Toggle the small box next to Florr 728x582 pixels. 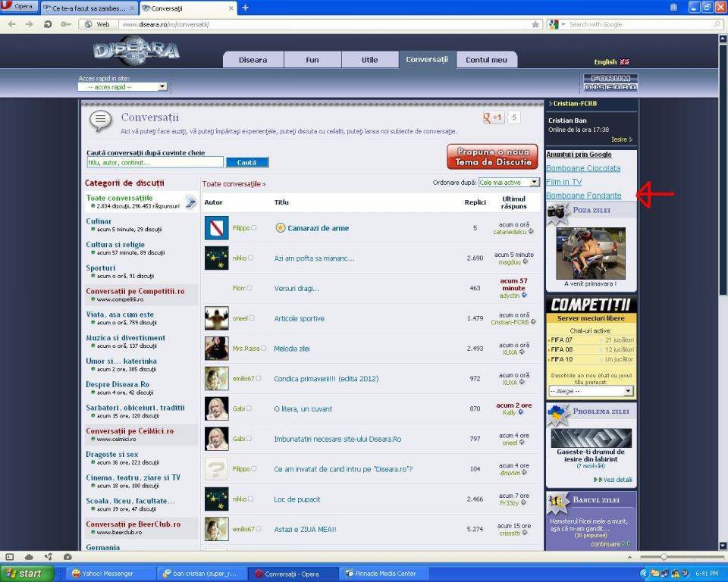[249, 288]
